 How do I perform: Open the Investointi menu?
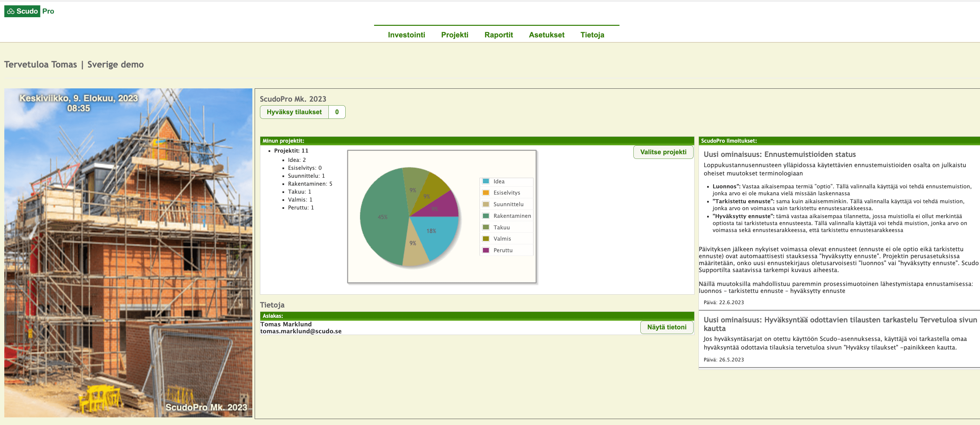point(406,35)
